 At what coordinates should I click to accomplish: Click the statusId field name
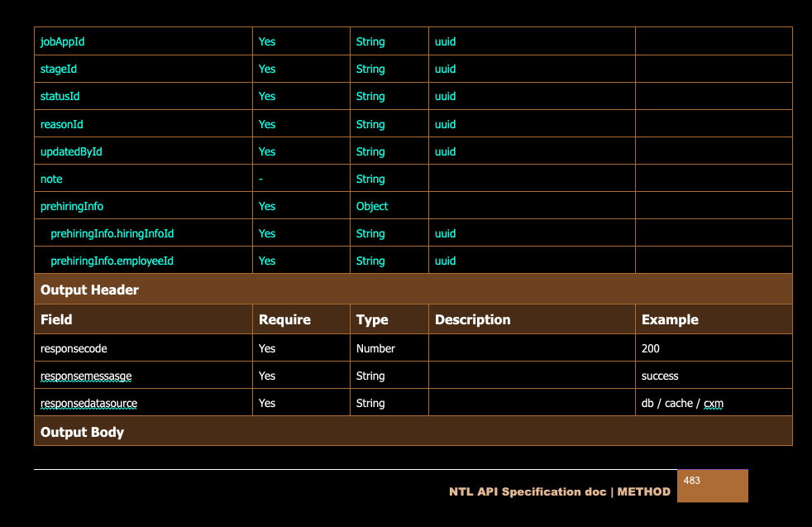point(60,96)
